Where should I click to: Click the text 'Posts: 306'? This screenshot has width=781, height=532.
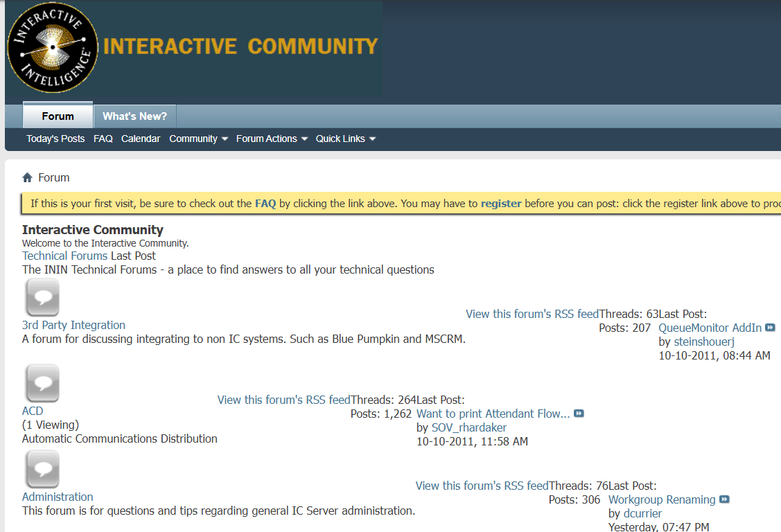coord(574,499)
